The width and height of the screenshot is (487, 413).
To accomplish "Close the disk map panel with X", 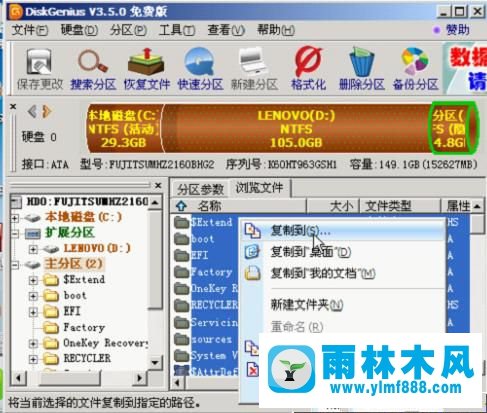I will pos(13,107).
